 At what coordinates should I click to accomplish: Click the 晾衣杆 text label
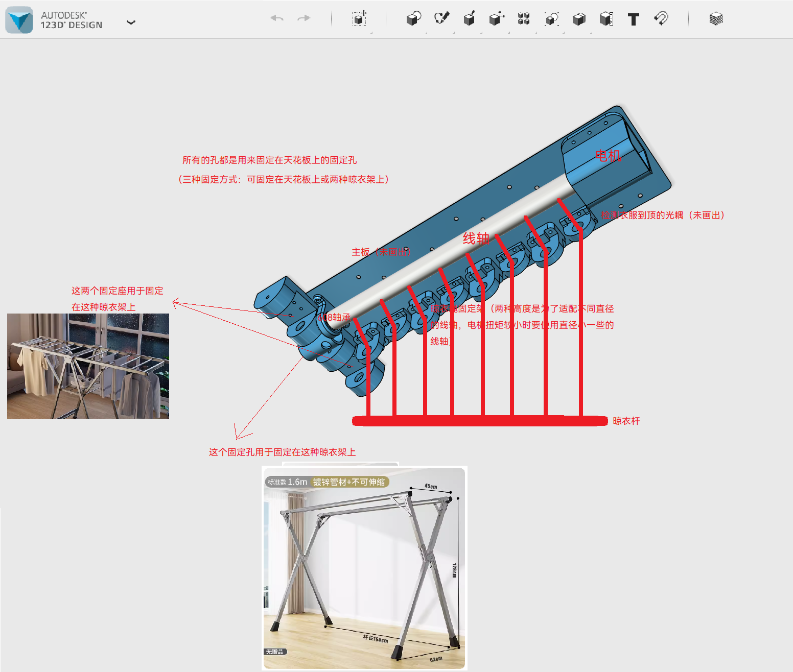[626, 421]
